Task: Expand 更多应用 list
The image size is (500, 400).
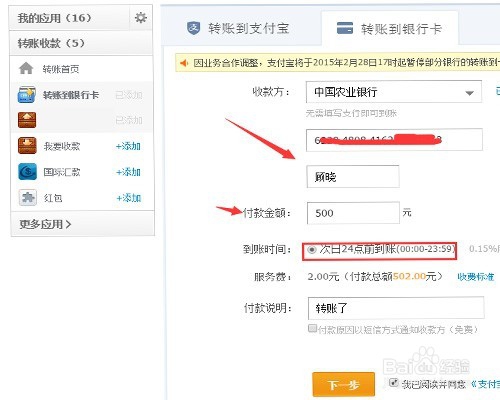Action: click(x=45, y=224)
